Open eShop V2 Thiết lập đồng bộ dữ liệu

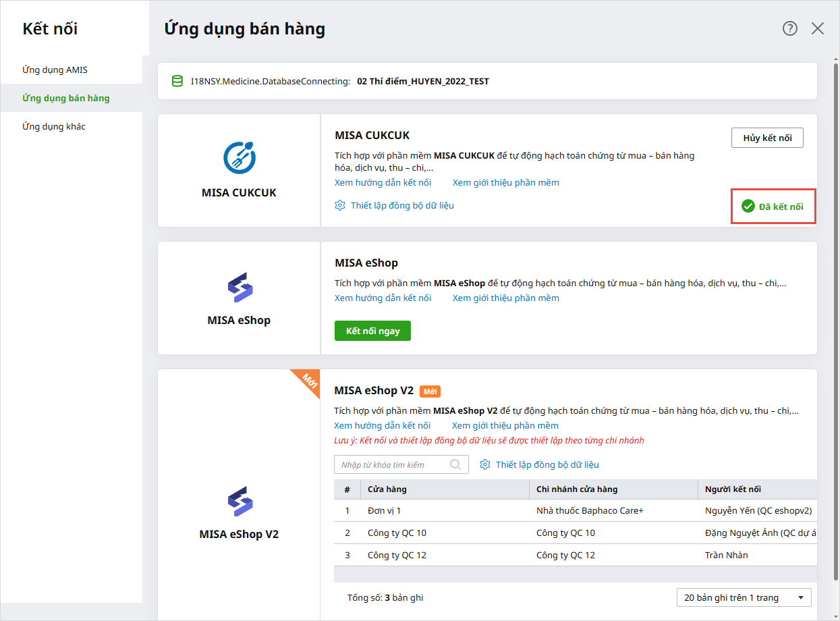pos(547,464)
